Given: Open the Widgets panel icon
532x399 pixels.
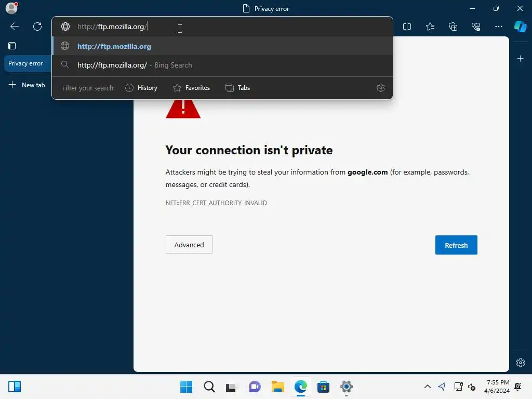Looking at the screenshot, I should (15, 387).
